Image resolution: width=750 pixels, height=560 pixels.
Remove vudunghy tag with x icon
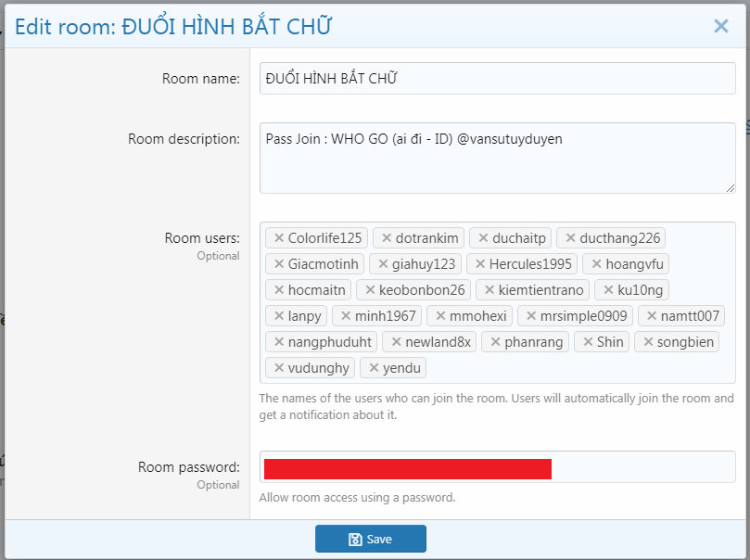tap(278, 368)
